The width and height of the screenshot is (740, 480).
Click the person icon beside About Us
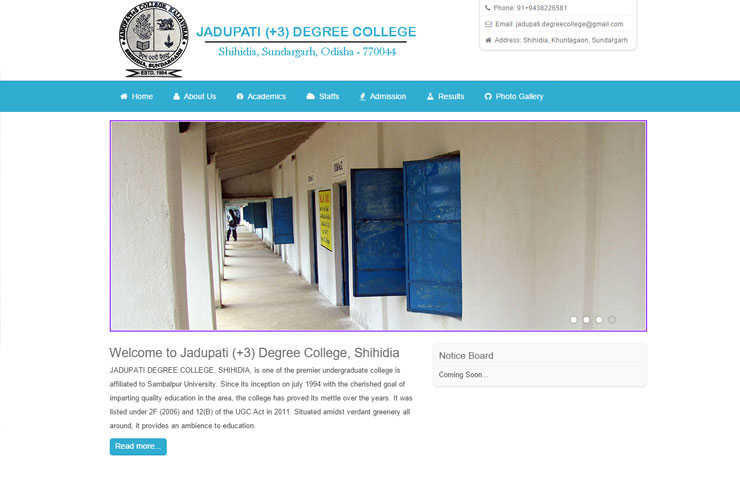click(x=177, y=96)
